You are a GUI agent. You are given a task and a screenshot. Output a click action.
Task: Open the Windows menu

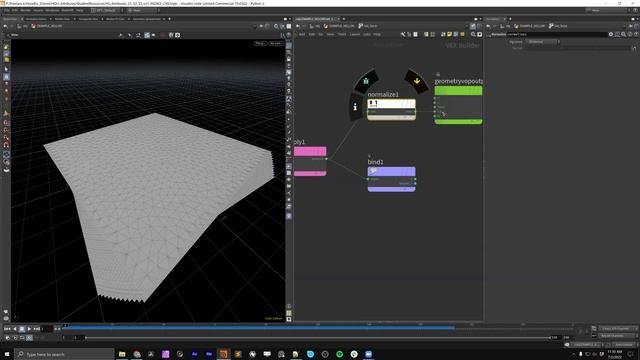(x=52, y=10)
